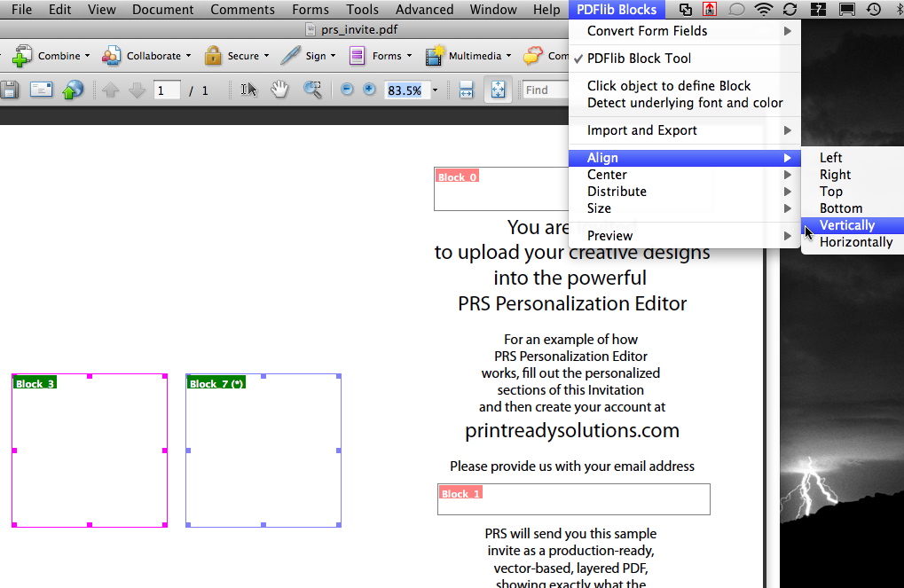Open the Size submenu item
904x588 pixels.
(685, 208)
